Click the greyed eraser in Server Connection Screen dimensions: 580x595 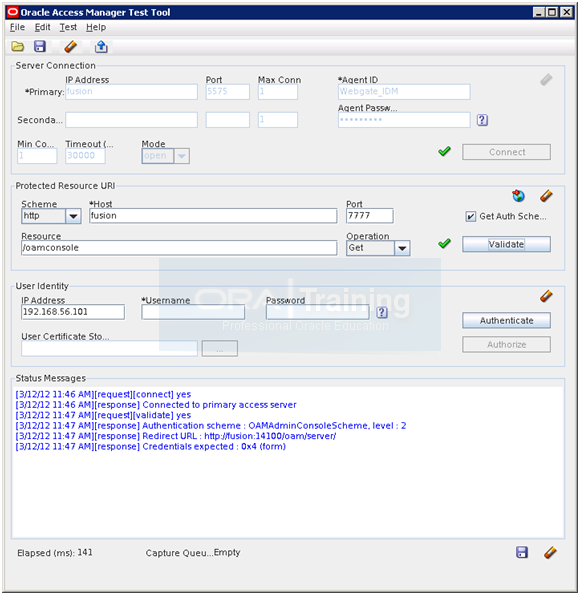coord(546,80)
